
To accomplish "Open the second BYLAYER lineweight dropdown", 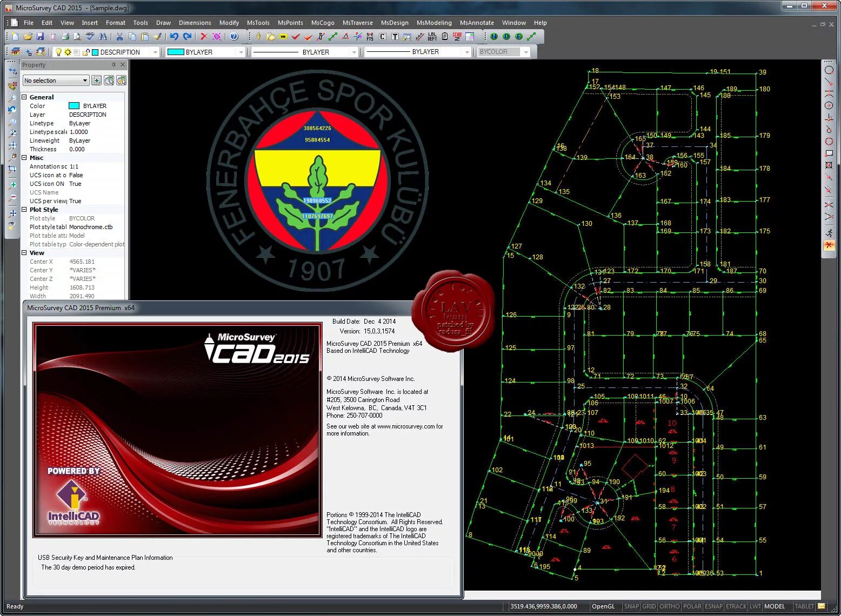I will tap(467, 52).
